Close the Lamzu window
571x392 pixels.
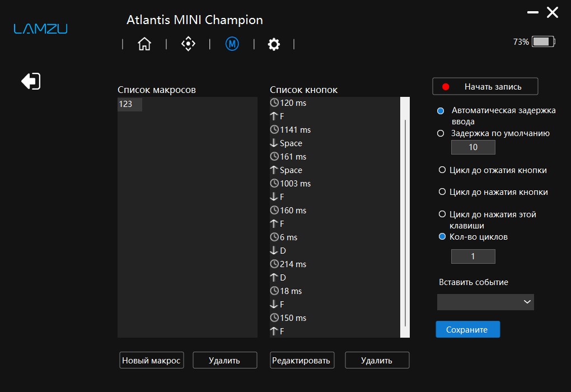(553, 12)
